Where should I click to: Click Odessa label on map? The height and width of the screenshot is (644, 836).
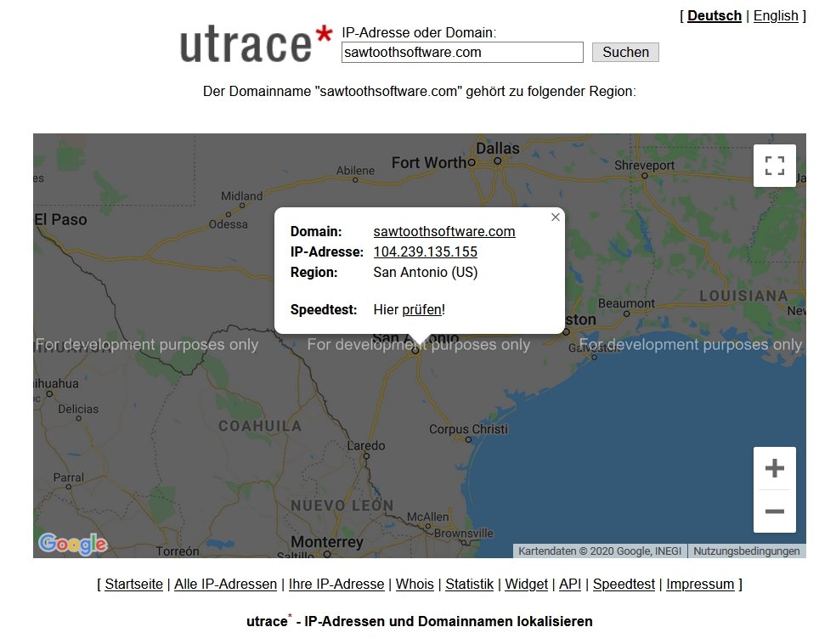click(x=229, y=224)
